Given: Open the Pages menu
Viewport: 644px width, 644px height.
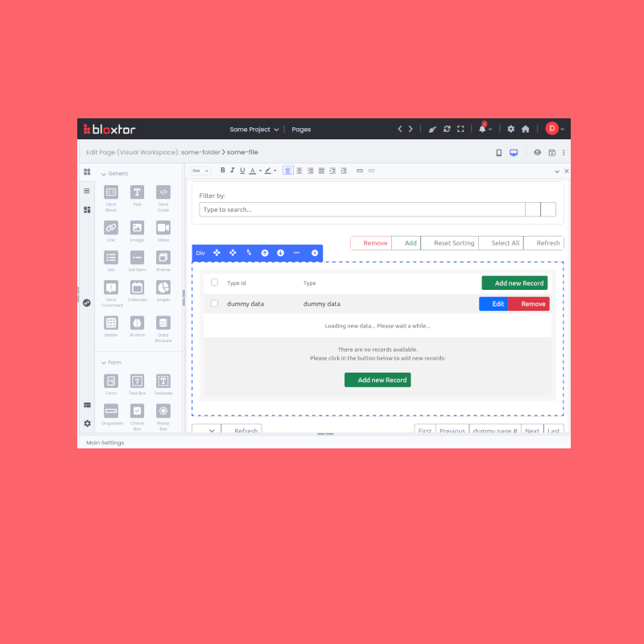Looking at the screenshot, I should click(301, 130).
